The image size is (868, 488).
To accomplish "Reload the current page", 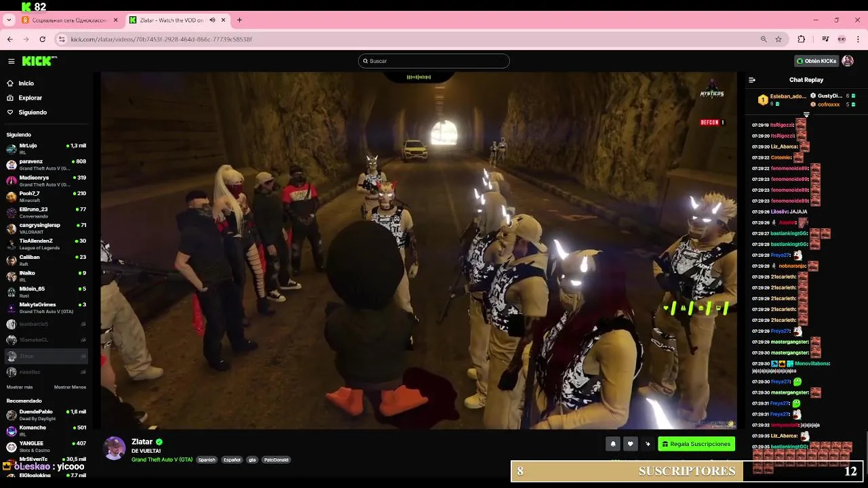I will 42,39.
